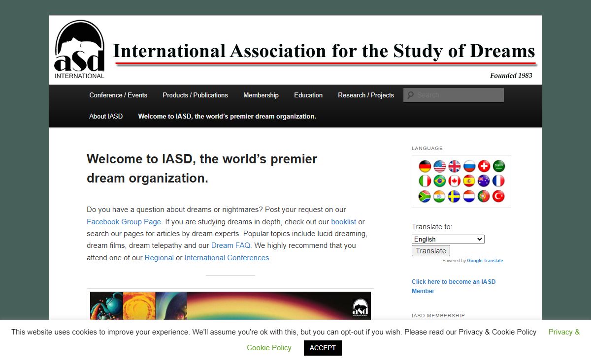Click the German flag icon
The height and width of the screenshot is (364, 591).
pos(425,166)
